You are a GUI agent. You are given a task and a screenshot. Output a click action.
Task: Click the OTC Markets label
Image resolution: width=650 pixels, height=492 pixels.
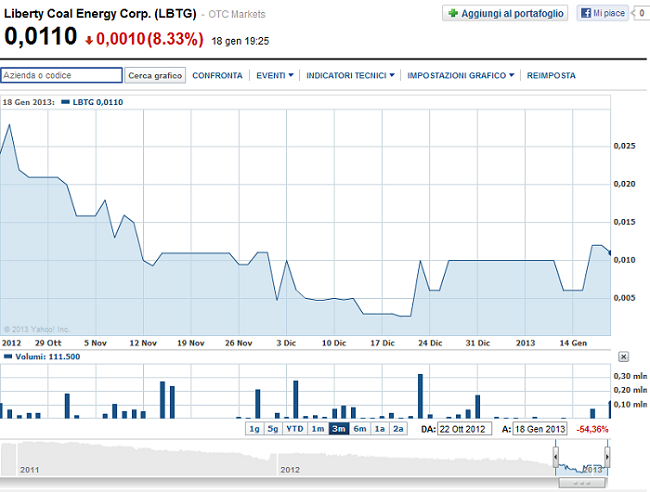click(237, 15)
